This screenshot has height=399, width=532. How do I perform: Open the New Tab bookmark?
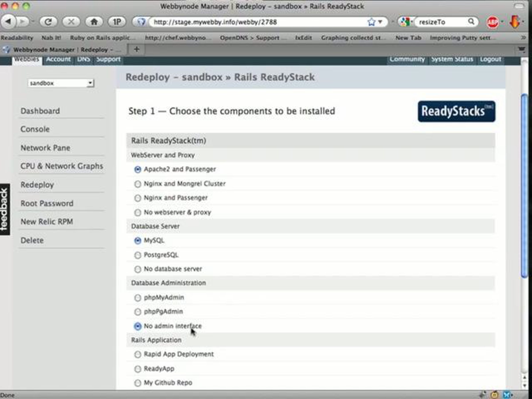(408, 38)
